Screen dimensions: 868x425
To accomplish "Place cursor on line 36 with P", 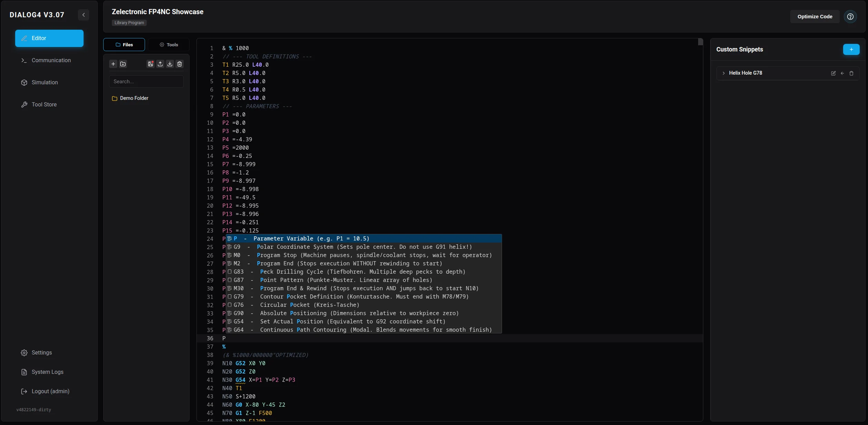I will pos(224,338).
